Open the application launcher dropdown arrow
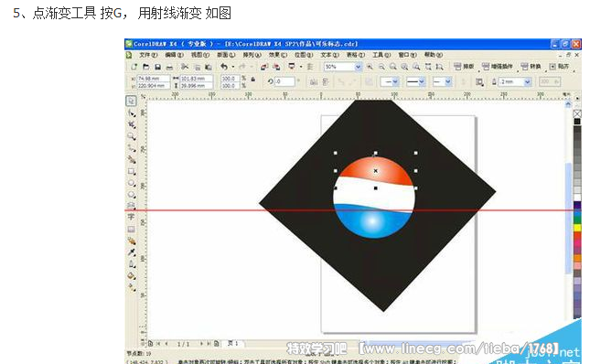Viewport: 590px width, 364px height. pyautogui.click(x=301, y=67)
